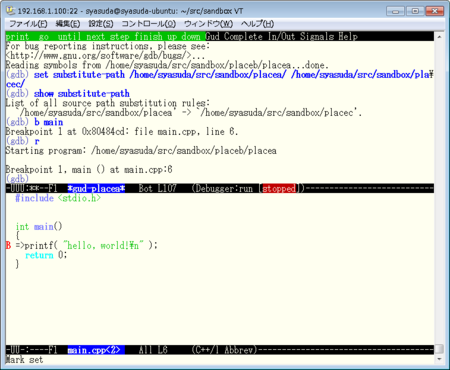Click 'print' in the gud toolbar

coord(17,36)
